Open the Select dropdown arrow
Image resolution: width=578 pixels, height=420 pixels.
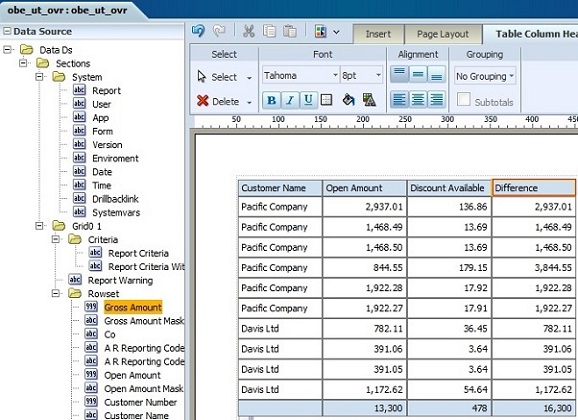pyautogui.click(x=249, y=78)
